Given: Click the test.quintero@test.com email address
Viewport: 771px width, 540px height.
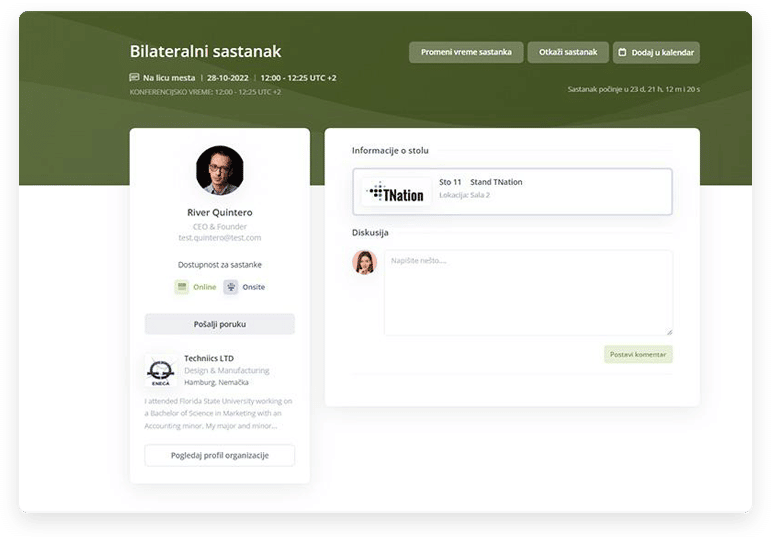Looking at the screenshot, I should [220, 238].
